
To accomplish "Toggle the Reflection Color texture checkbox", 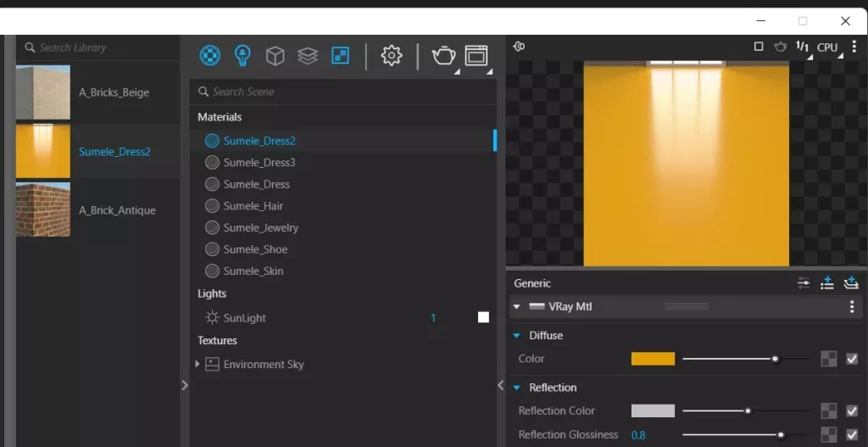I will point(852,411).
